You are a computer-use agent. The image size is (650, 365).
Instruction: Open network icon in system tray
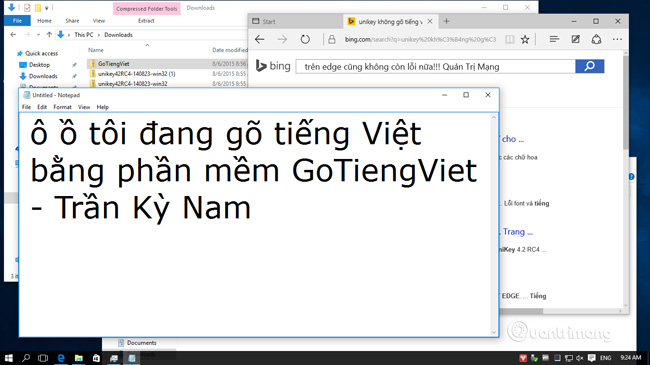pos(569,358)
